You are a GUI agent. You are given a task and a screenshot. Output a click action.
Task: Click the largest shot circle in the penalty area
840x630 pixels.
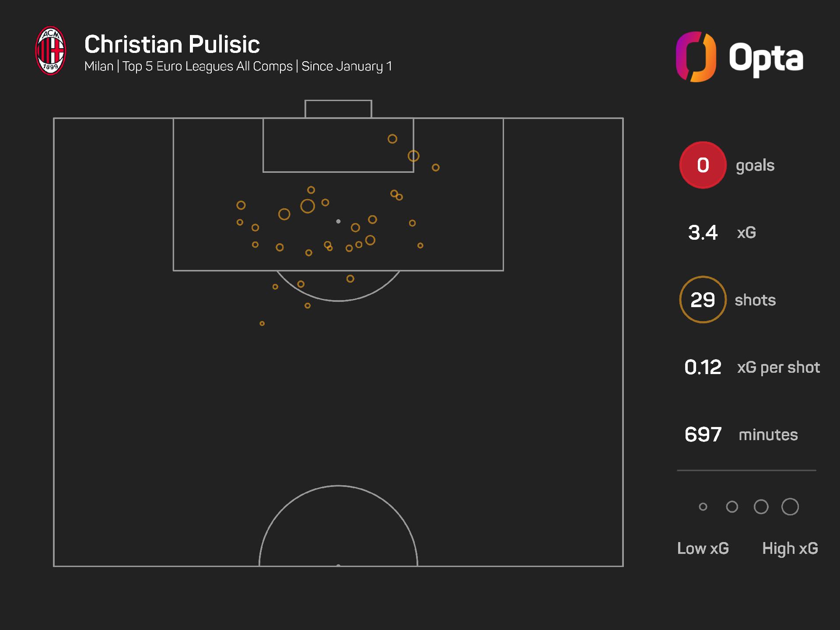(x=308, y=206)
